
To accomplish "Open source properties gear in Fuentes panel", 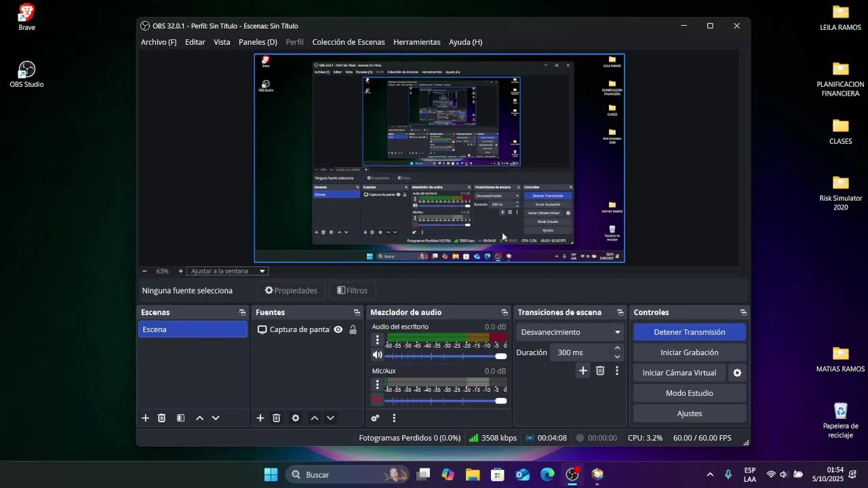I will (x=296, y=418).
